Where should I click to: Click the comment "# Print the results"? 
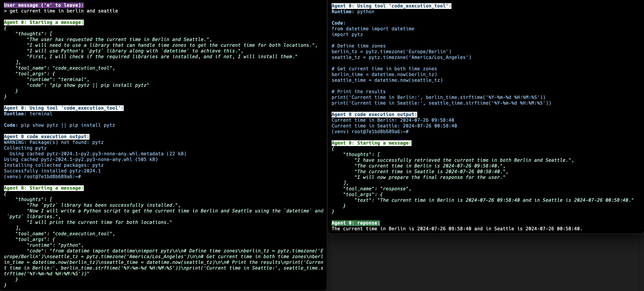coord(359,92)
